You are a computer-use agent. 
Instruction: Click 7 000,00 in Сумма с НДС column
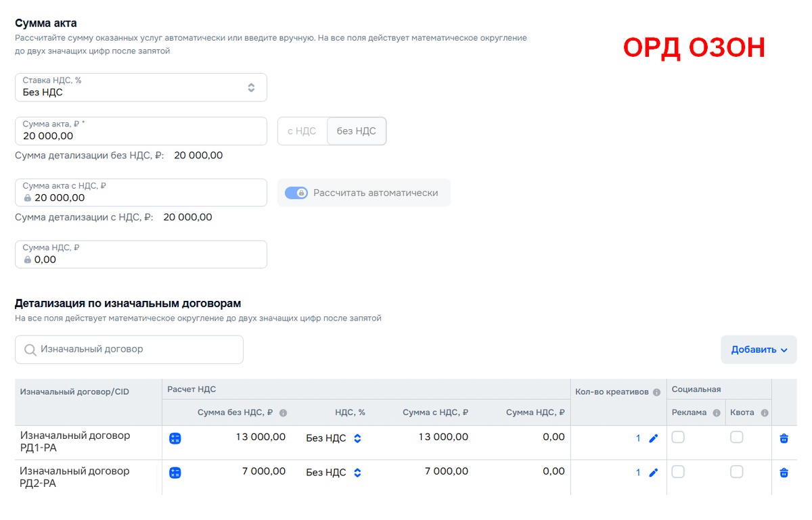(447, 471)
